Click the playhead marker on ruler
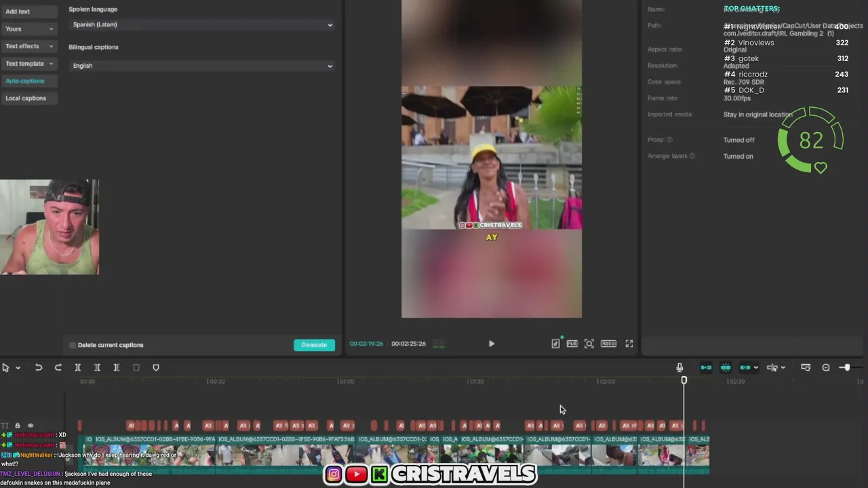The image size is (868, 488). [684, 381]
